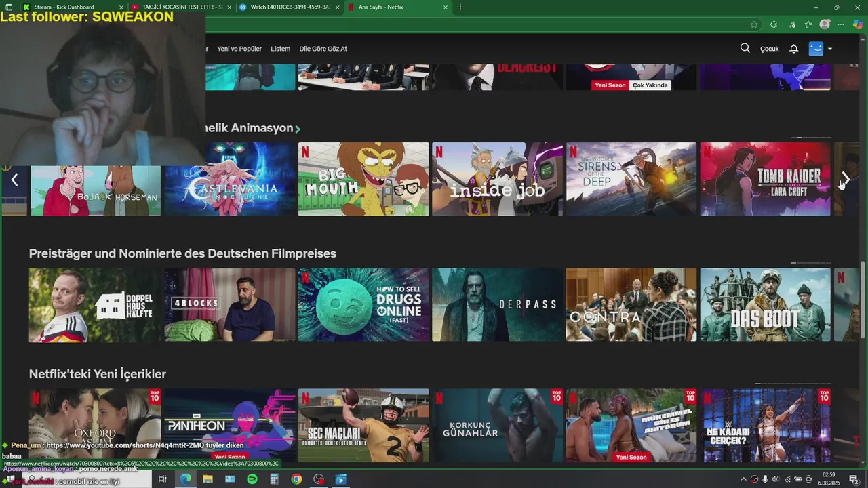Open the taskbar clock showing 02:59

click(x=829, y=479)
